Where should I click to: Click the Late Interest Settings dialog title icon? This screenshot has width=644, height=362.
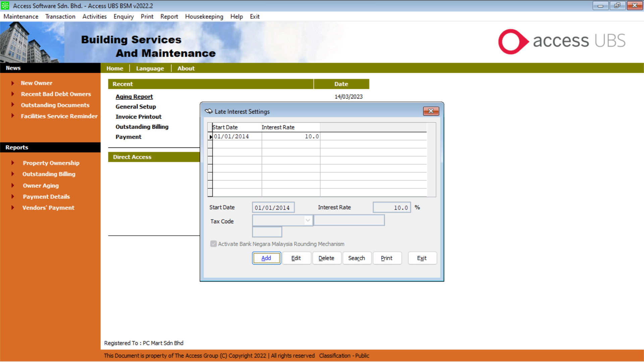pyautogui.click(x=209, y=111)
